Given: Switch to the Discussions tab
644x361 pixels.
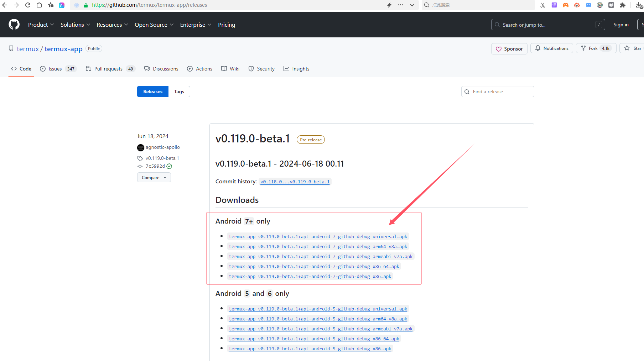Looking at the screenshot, I should tap(161, 69).
